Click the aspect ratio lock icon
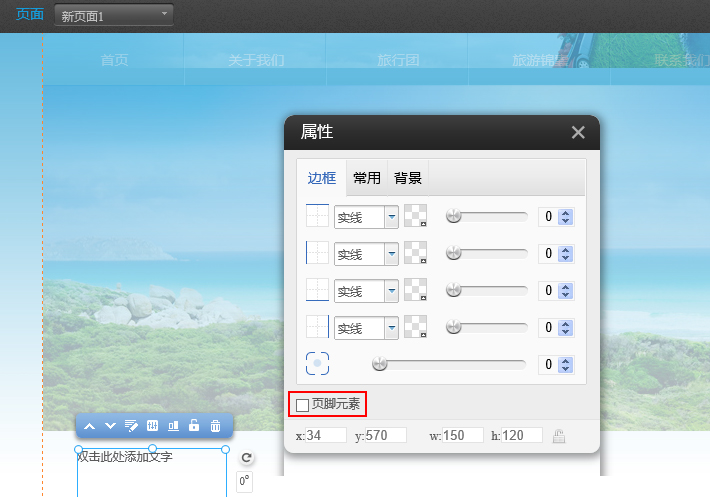 click(x=559, y=436)
